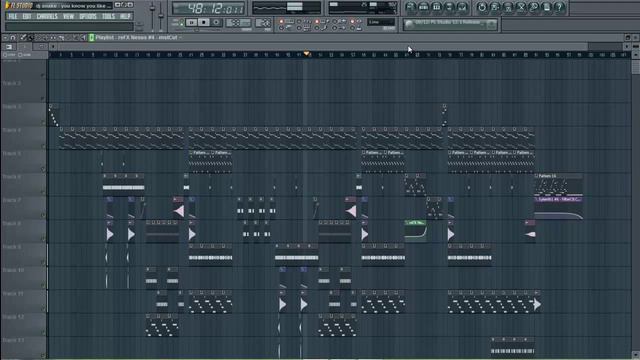Click the song time display
The width and height of the screenshot is (640, 360).
click(x=209, y=9)
